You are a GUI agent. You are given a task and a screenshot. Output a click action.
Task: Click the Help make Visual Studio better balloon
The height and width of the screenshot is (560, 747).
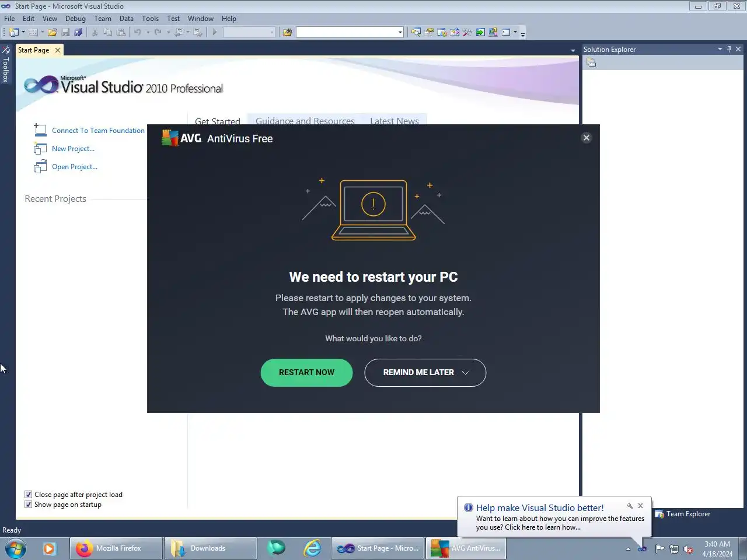pos(554,517)
